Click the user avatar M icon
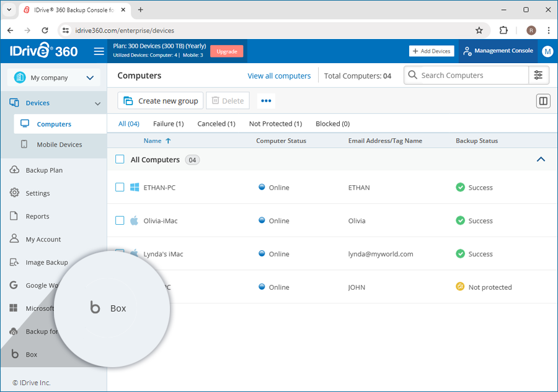Screen dimensions: 558x392 click(x=547, y=51)
